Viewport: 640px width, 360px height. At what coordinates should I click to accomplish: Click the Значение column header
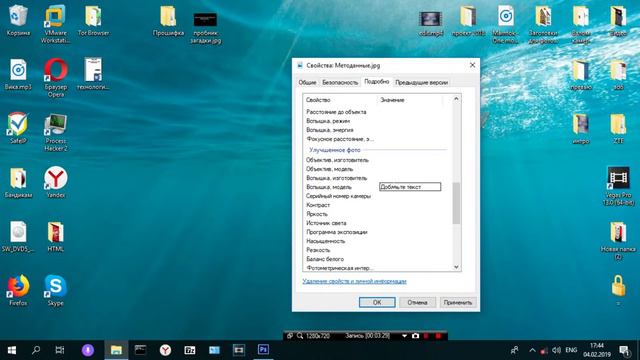tap(410, 100)
